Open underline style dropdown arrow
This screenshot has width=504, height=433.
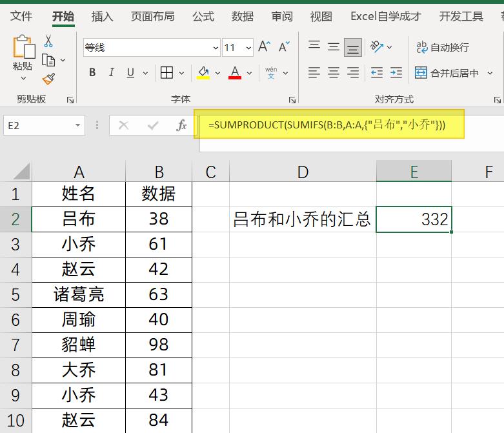(x=145, y=74)
